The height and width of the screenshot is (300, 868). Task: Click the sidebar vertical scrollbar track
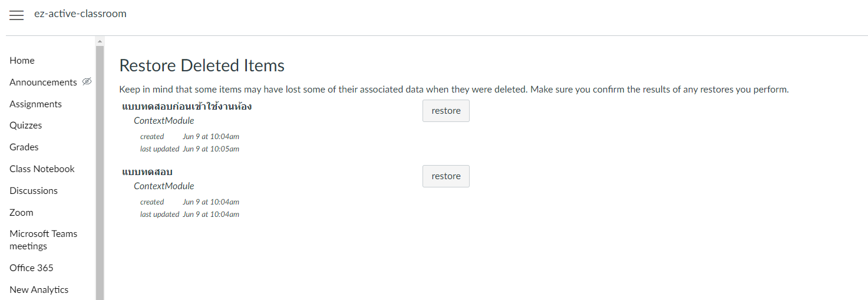tap(100, 177)
